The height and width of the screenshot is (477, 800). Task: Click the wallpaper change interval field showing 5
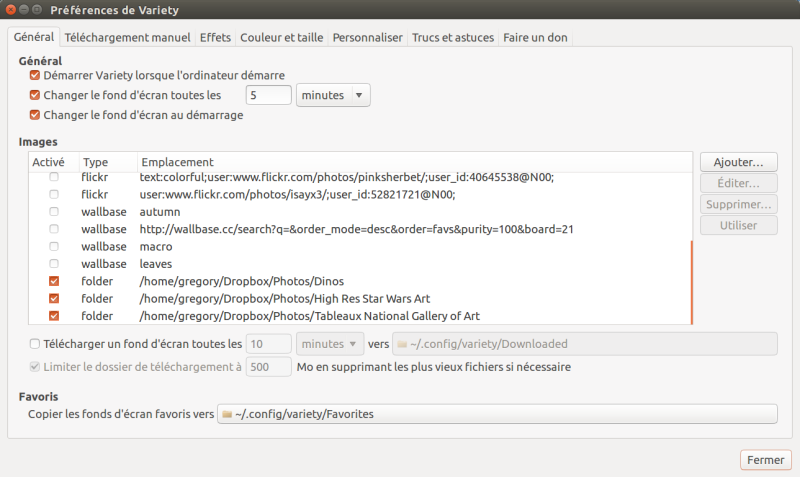(268, 95)
